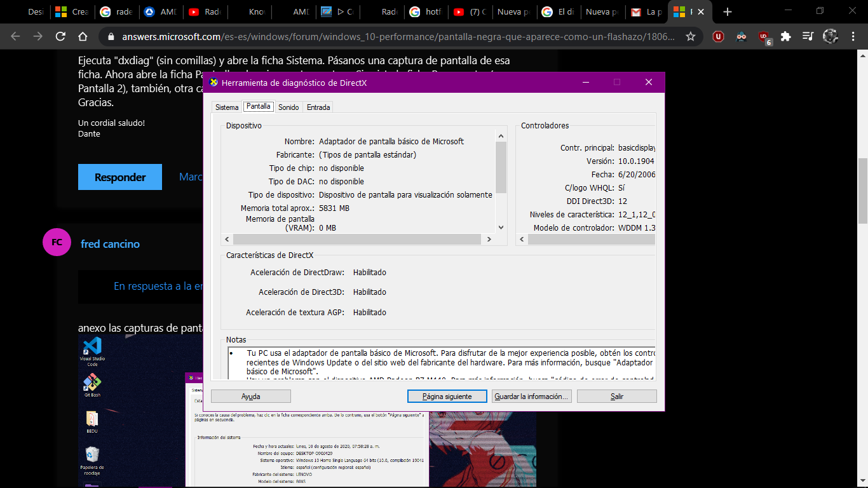Open the Chrome profile avatar

pos(830,37)
